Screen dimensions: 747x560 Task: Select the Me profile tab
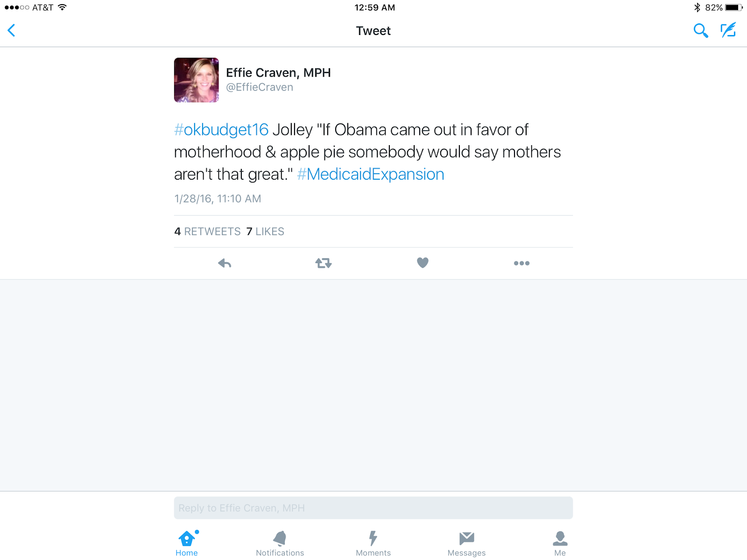click(560, 544)
